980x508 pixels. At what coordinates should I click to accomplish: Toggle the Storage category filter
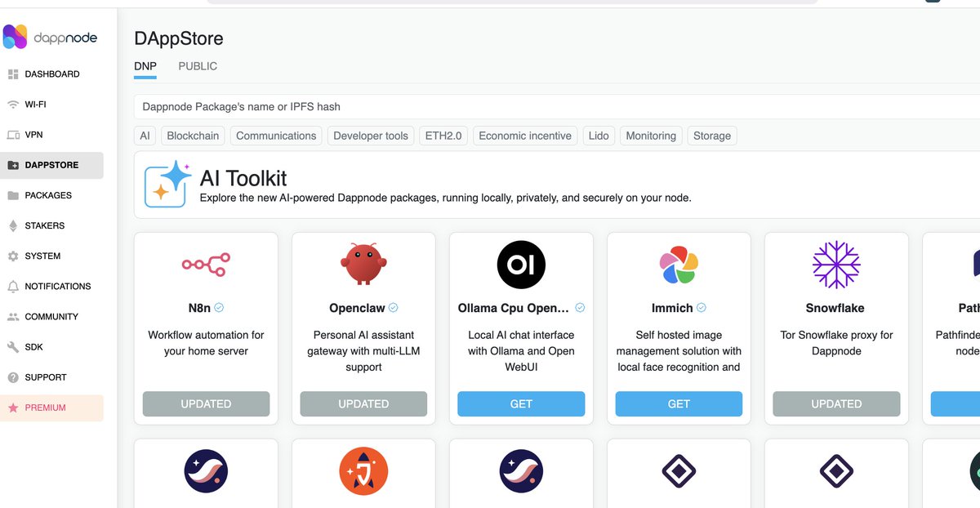click(x=712, y=136)
